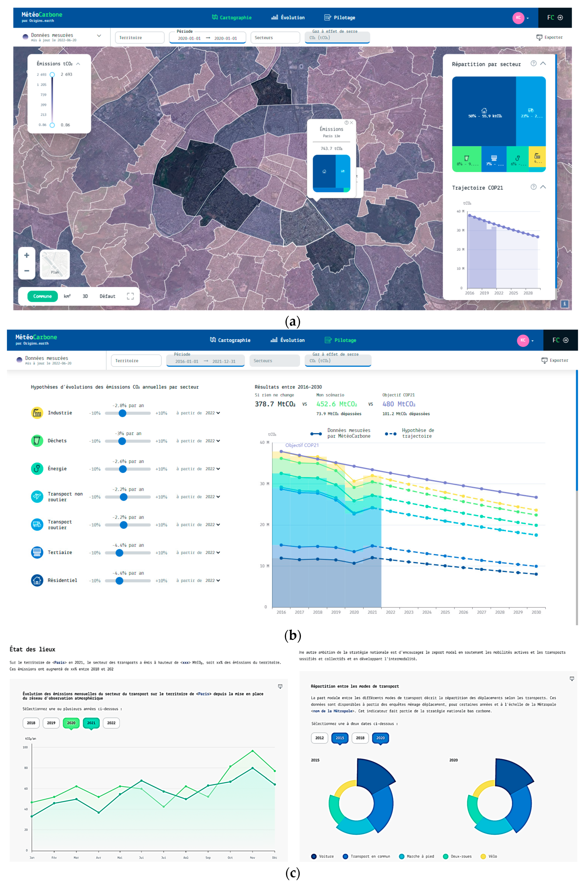Toggle the 2012 date chip in transport modes
The width and height of the screenshot is (588, 884).
(319, 738)
